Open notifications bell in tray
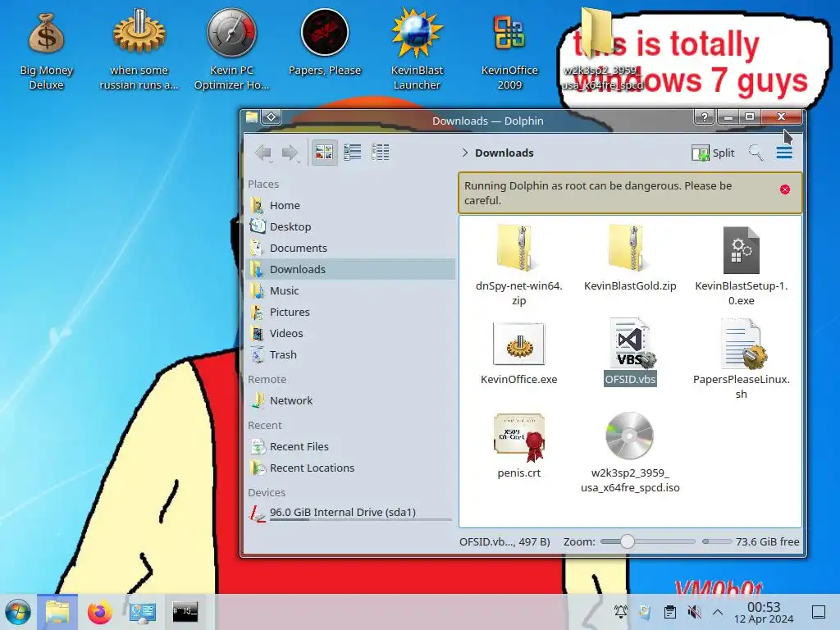840x630 pixels. 621,612
